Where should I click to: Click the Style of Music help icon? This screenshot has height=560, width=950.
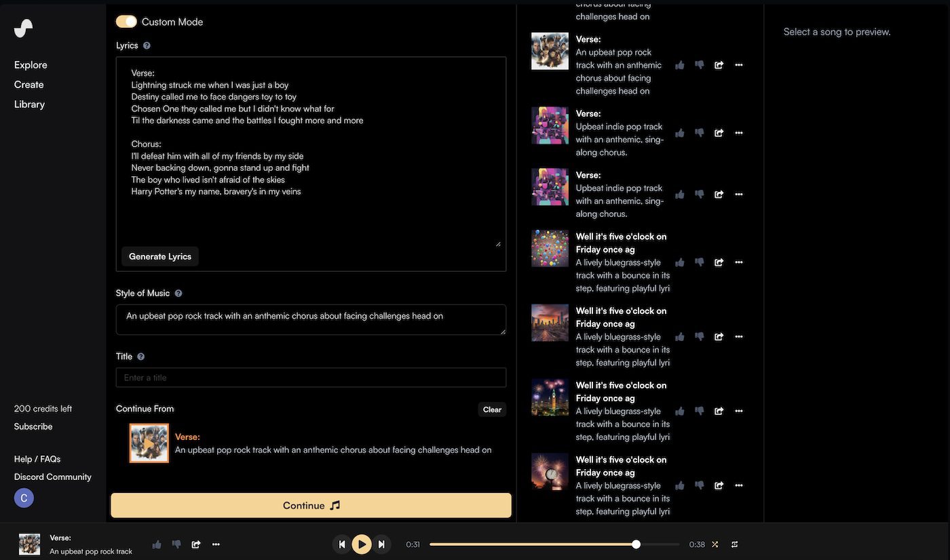(178, 294)
